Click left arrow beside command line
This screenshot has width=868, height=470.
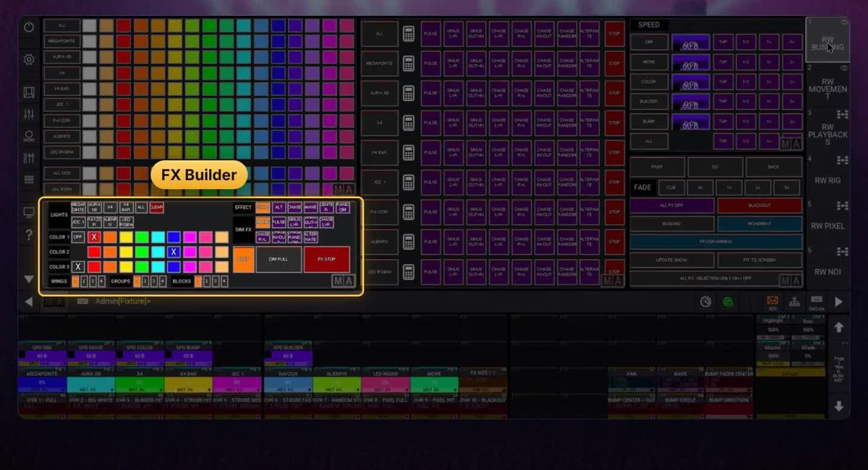(29, 302)
